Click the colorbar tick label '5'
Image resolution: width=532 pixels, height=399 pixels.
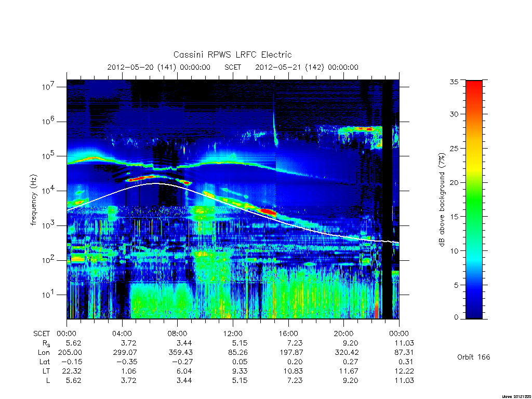pyautogui.click(x=456, y=285)
